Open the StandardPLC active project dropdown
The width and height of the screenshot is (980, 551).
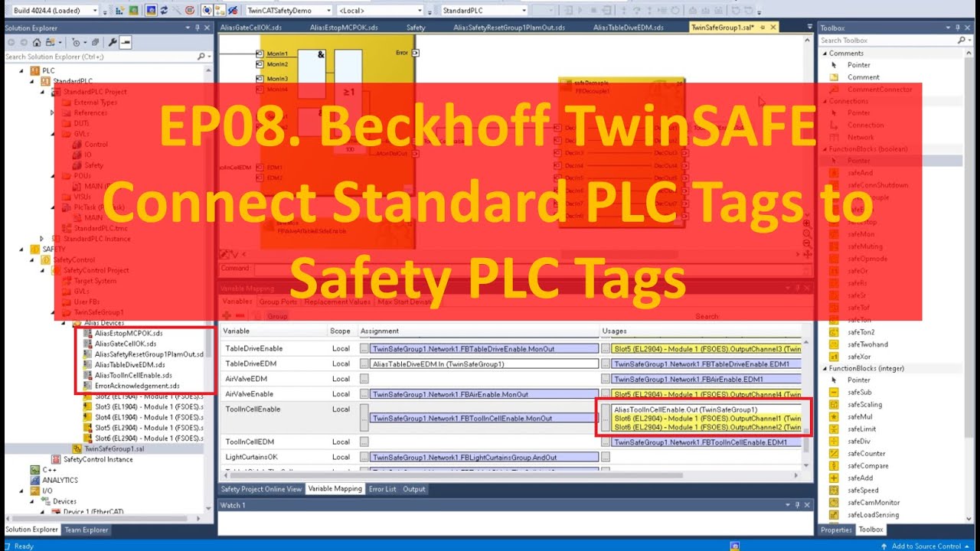[524, 11]
